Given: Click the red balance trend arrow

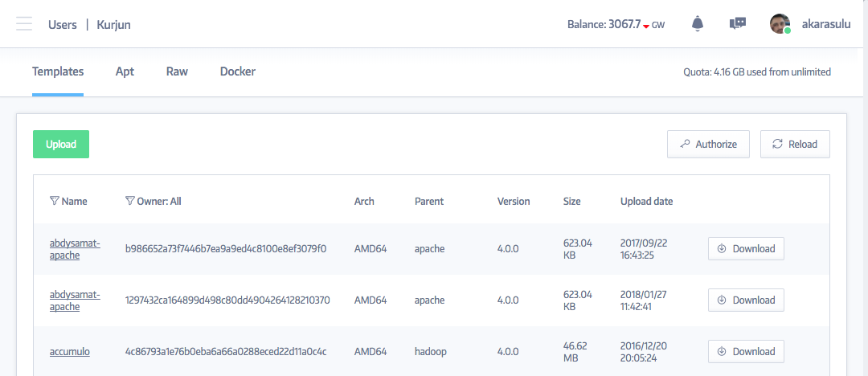Looking at the screenshot, I should pyautogui.click(x=645, y=26).
